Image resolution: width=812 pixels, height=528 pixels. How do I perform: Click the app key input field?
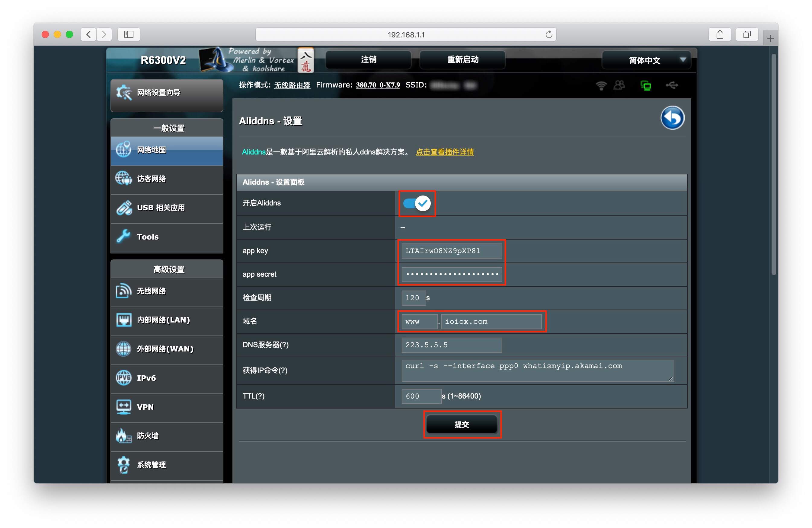[451, 251]
